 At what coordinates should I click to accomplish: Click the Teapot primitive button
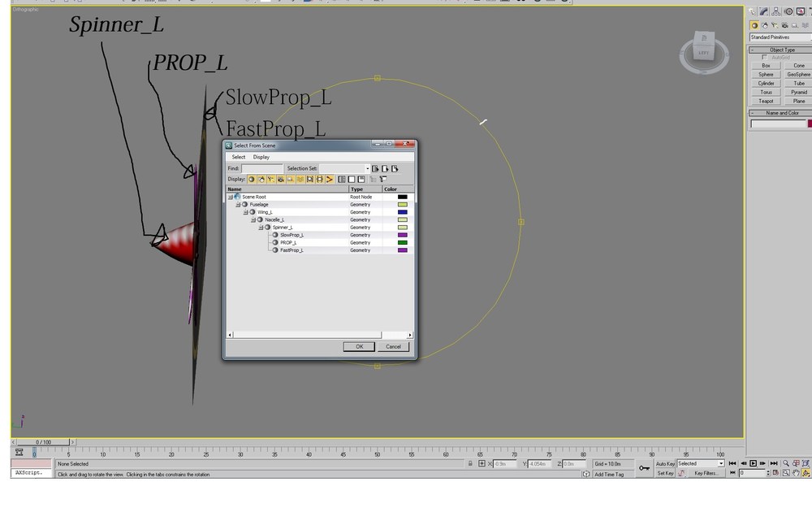tap(766, 101)
